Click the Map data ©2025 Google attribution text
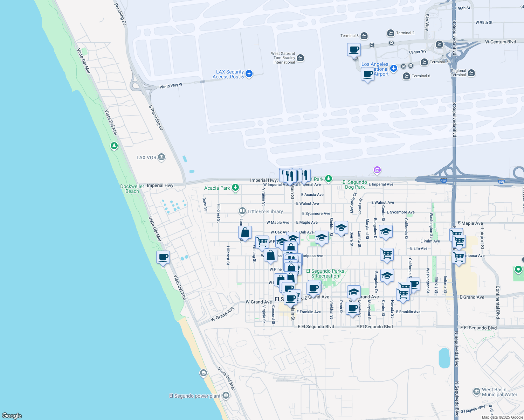Image resolution: width=524 pixels, height=420 pixels. 502,417
